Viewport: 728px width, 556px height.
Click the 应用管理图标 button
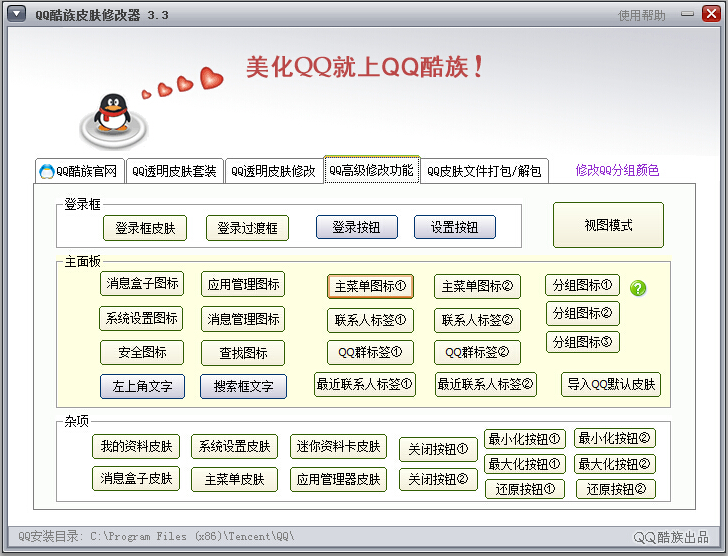click(x=243, y=284)
